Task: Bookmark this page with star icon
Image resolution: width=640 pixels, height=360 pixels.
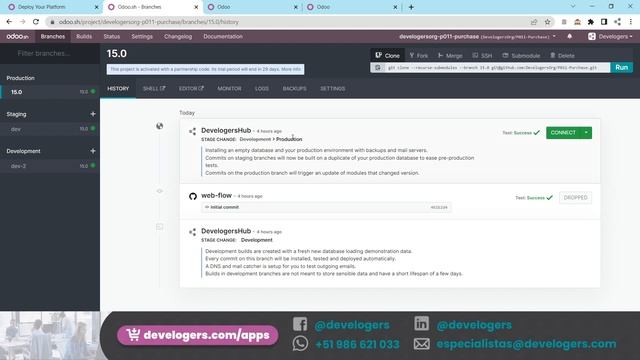Action: pos(547,22)
